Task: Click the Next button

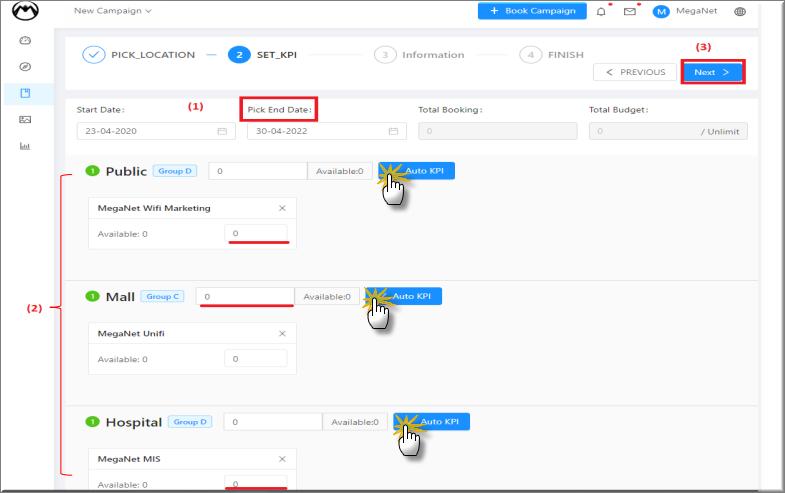Action: pyautogui.click(x=713, y=72)
